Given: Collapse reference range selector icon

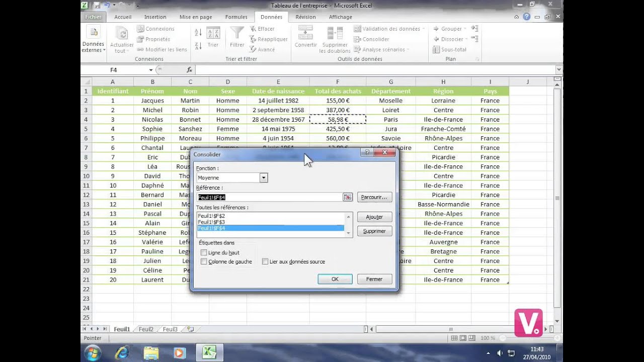Looking at the screenshot, I should click(348, 198).
